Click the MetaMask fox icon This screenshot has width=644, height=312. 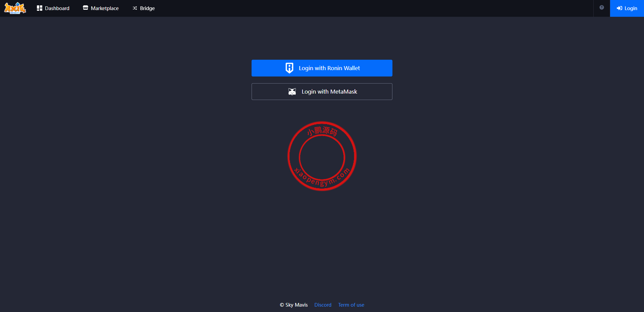pyautogui.click(x=292, y=92)
